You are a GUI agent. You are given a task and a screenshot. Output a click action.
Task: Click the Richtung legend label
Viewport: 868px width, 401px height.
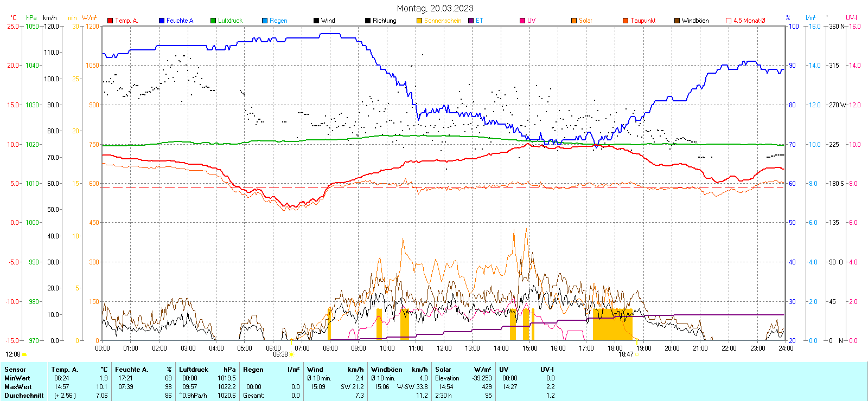(384, 21)
